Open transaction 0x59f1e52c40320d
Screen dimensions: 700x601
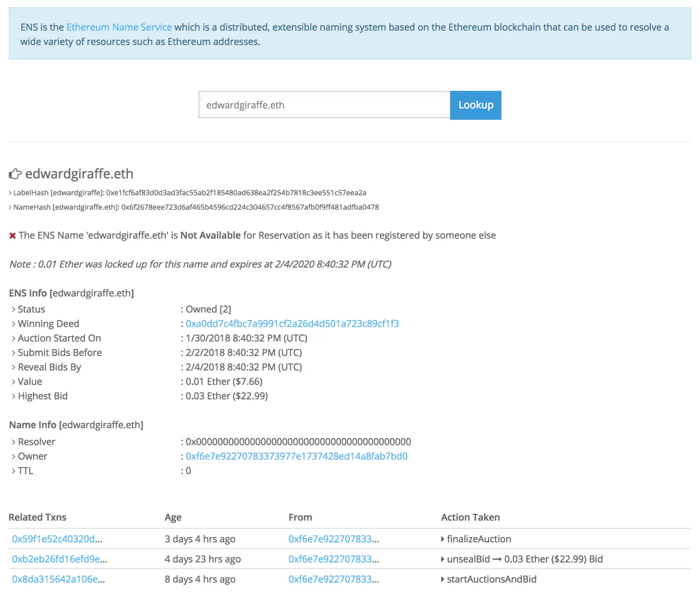tap(56, 539)
